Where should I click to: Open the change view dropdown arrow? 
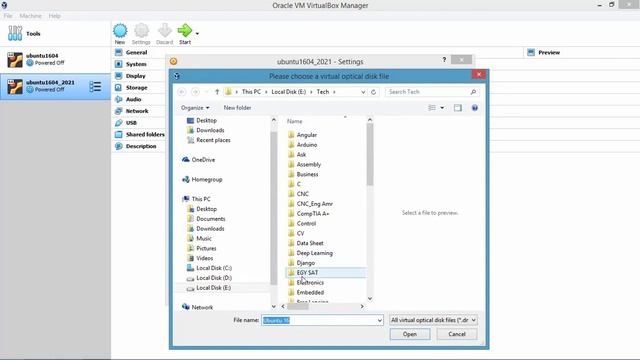(442, 108)
